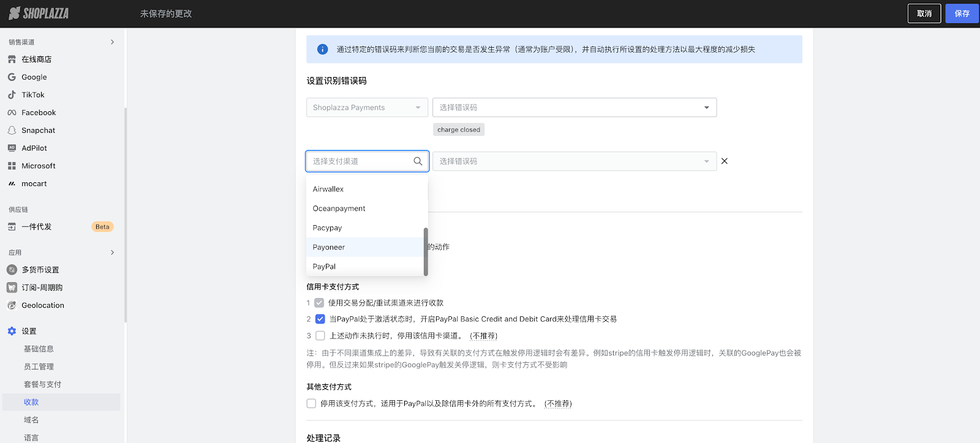This screenshot has height=443, width=980.
Task: Click the Facebook channel icon
Action: (12, 113)
